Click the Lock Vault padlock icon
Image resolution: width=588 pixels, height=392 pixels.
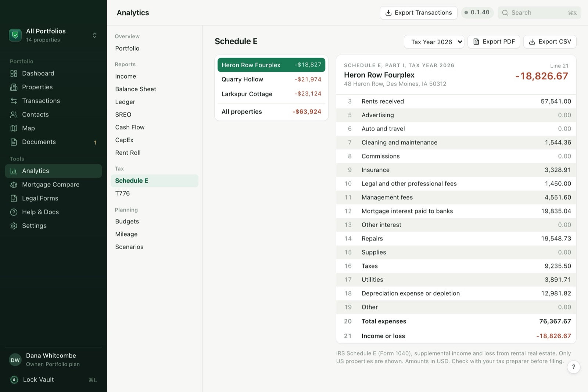click(x=14, y=380)
